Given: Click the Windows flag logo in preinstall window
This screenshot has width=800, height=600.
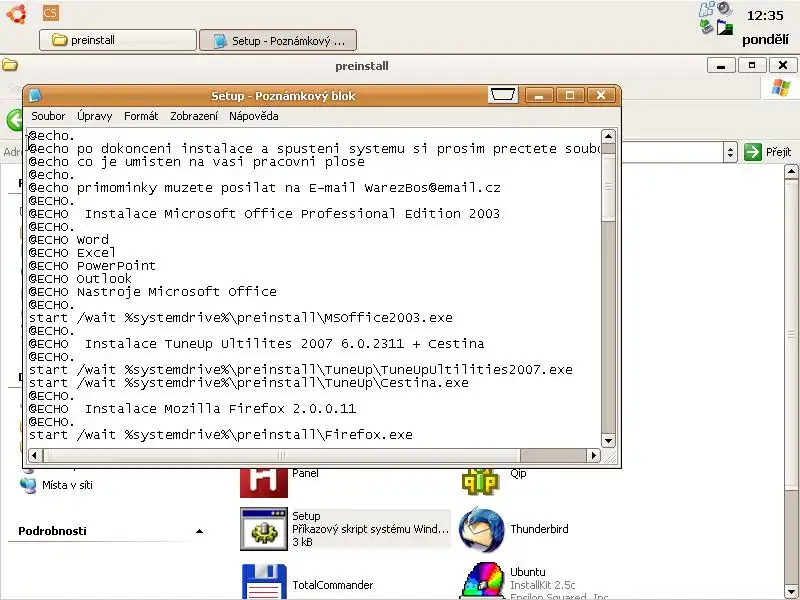Looking at the screenshot, I should [x=781, y=87].
